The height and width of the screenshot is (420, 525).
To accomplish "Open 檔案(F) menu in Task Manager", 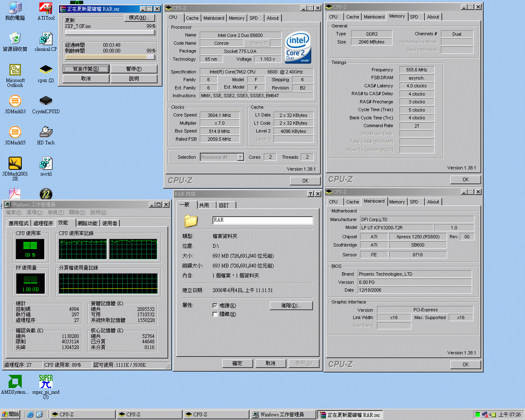I will point(14,212).
